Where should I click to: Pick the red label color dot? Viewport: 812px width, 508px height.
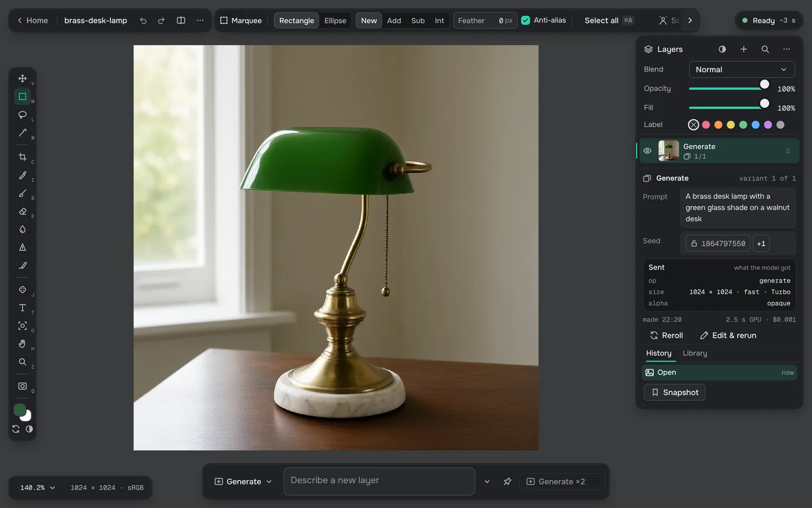706,125
